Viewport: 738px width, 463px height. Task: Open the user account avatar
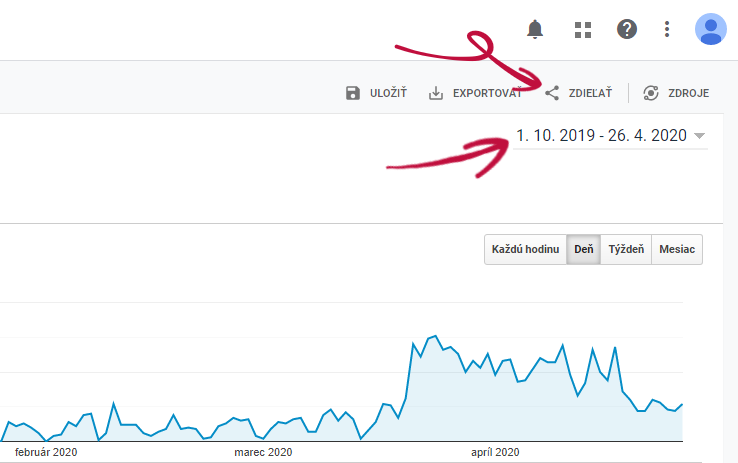tap(711, 29)
